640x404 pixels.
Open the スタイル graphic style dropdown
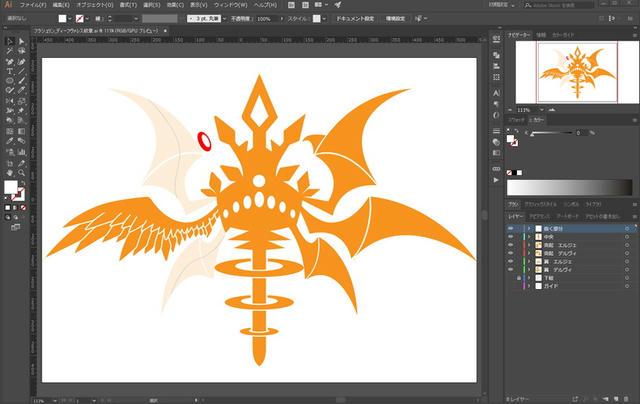click(324, 19)
